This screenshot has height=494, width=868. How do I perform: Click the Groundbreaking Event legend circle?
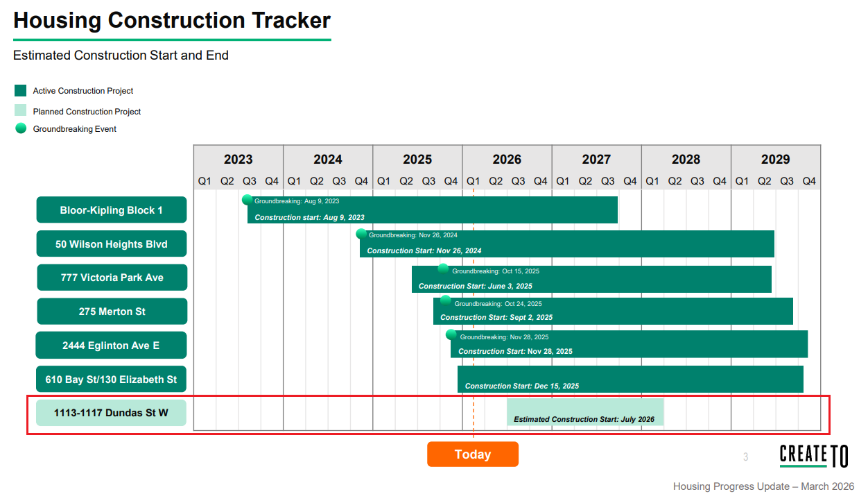(21, 128)
